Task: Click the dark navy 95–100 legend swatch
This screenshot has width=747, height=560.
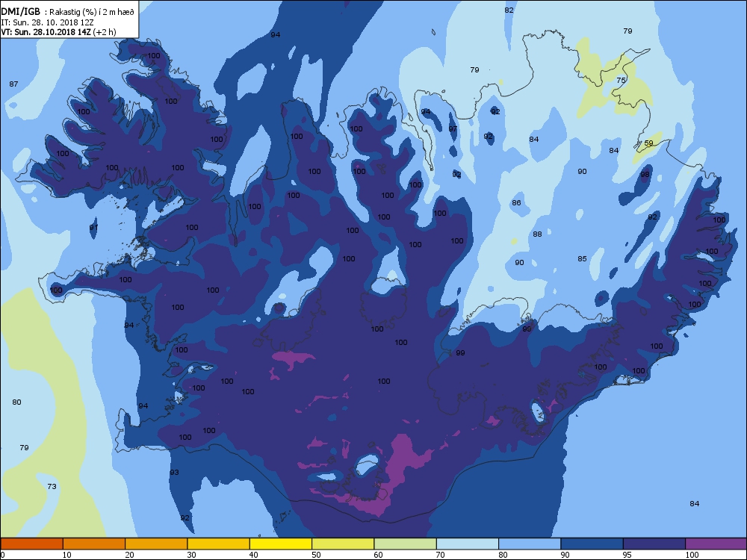Action: coord(654,544)
